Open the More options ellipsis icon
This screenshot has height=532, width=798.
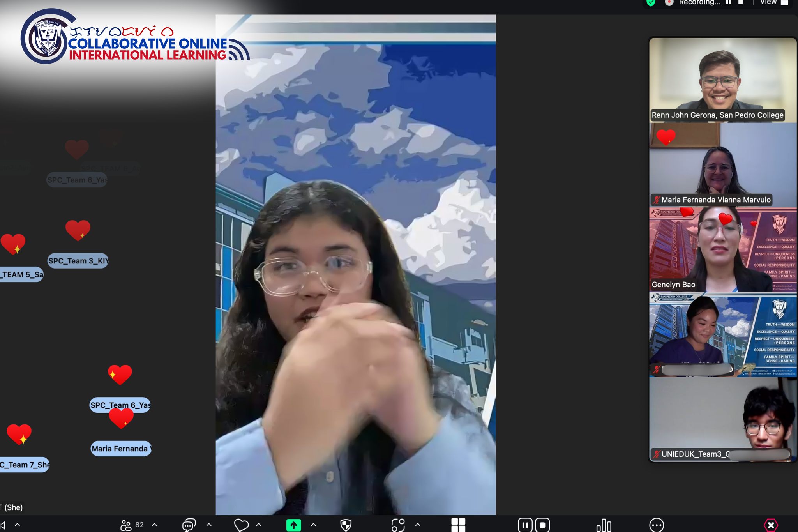click(x=657, y=525)
